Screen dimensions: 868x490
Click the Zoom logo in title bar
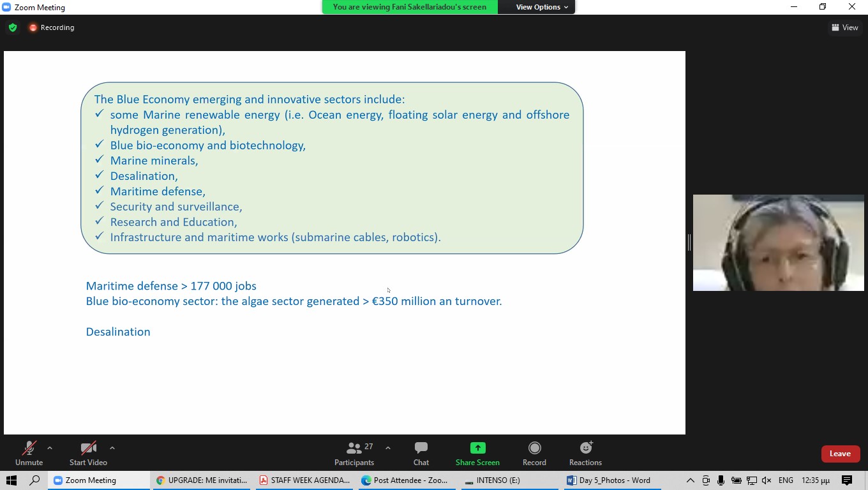(x=7, y=7)
